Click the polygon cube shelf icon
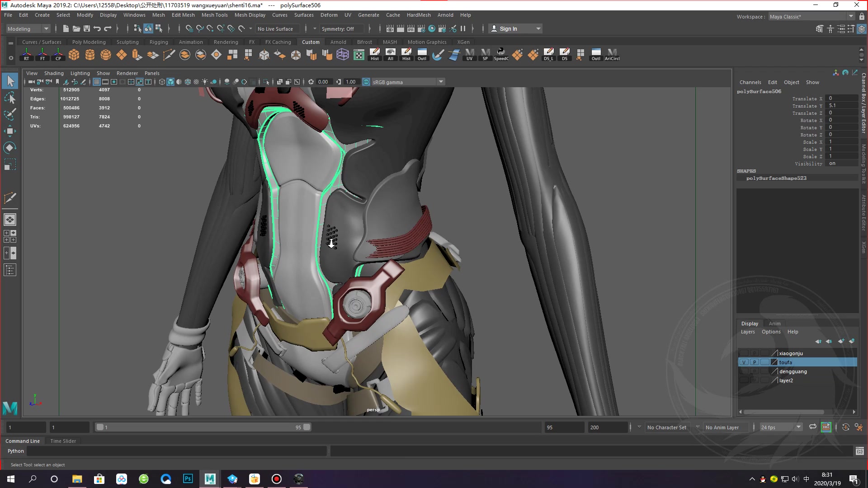868x488 pixels. 74,55
